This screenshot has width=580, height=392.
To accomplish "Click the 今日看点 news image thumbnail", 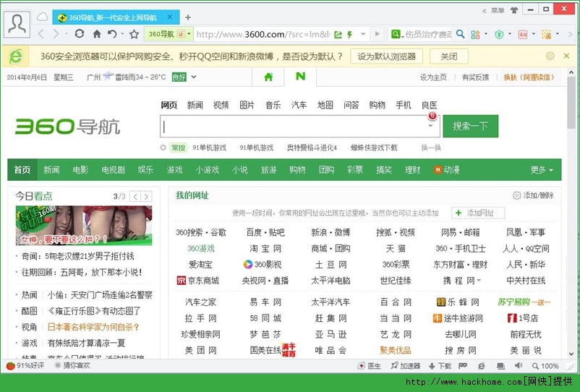I will click(84, 225).
